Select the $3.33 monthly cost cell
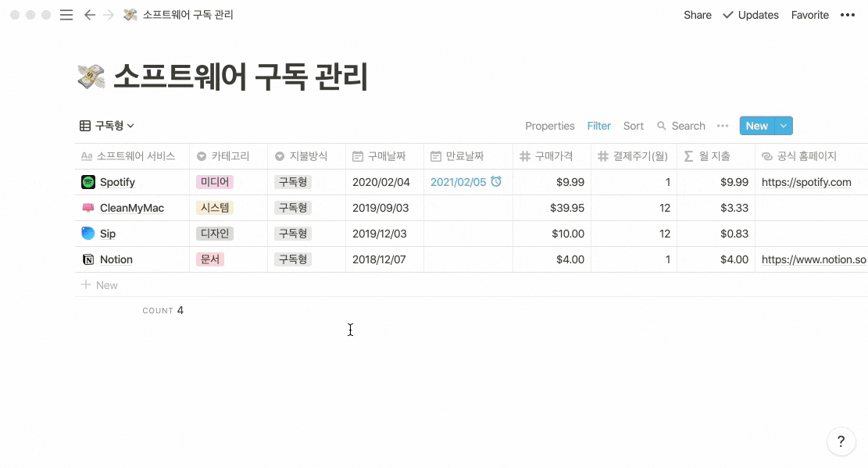Viewport: 868px width, 468px height. click(716, 208)
